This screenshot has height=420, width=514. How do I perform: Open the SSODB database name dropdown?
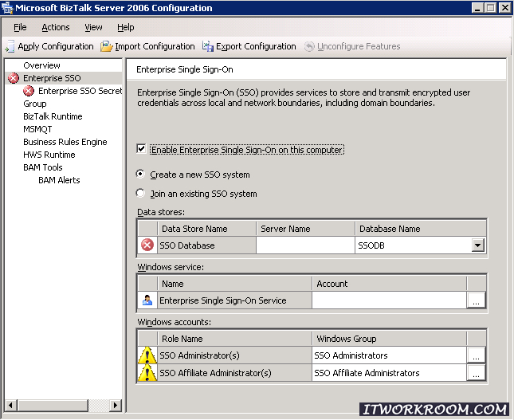click(x=478, y=245)
